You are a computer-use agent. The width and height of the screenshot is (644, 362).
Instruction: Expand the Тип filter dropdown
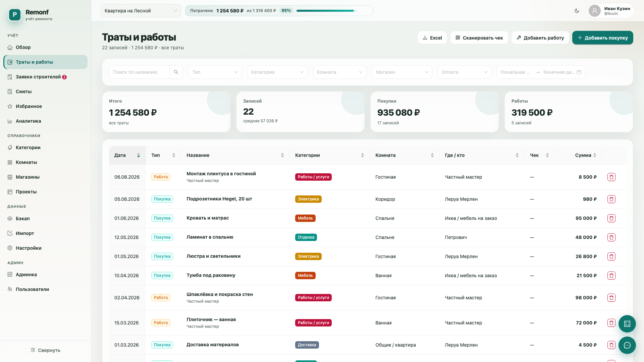tap(215, 72)
